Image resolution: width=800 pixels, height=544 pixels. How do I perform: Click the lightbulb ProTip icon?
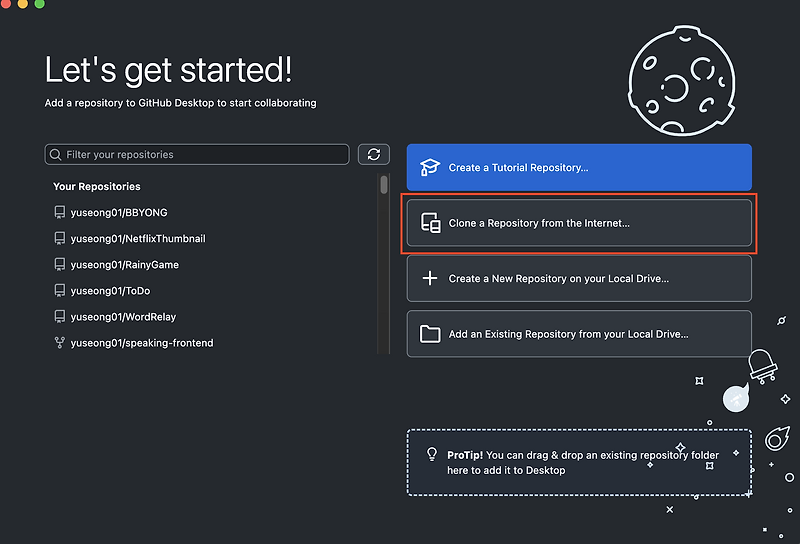click(x=432, y=454)
